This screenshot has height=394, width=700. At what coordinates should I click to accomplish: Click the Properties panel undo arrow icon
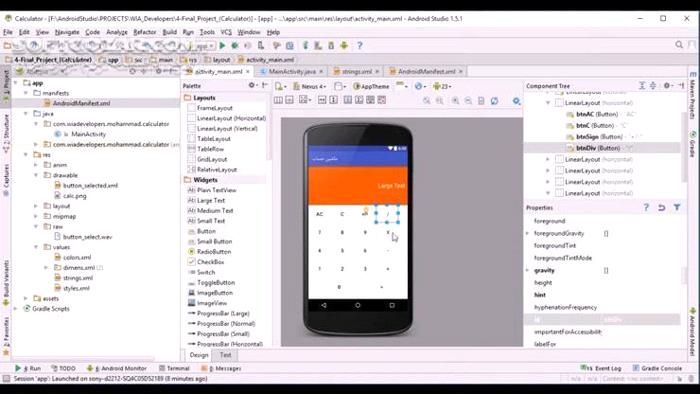click(x=662, y=207)
